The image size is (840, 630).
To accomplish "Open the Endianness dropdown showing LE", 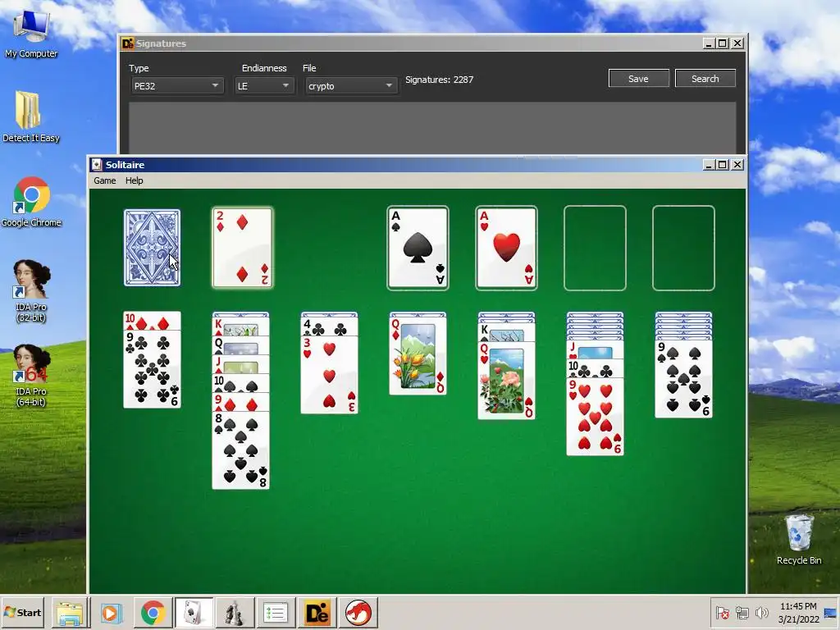I will tap(265, 85).
